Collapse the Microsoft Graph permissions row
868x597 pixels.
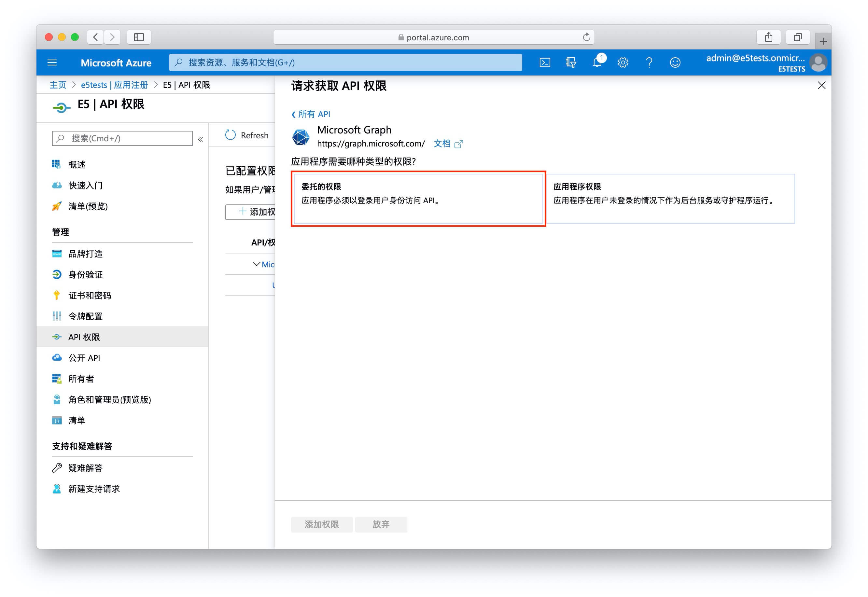[256, 264]
